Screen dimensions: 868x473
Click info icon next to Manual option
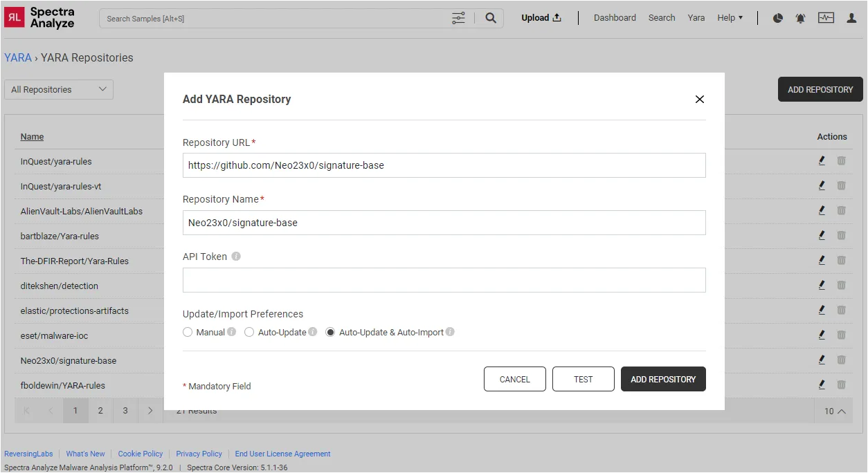[231, 332]
